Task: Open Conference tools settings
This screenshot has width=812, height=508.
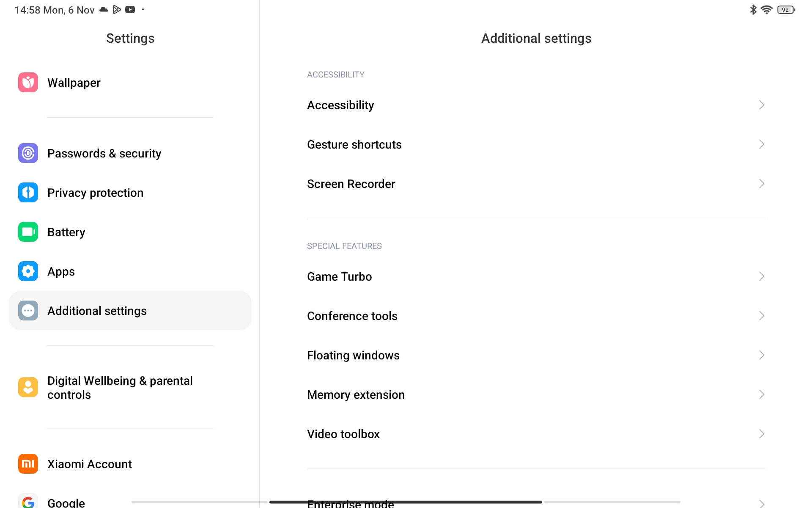Action: (x=352, y=316)
